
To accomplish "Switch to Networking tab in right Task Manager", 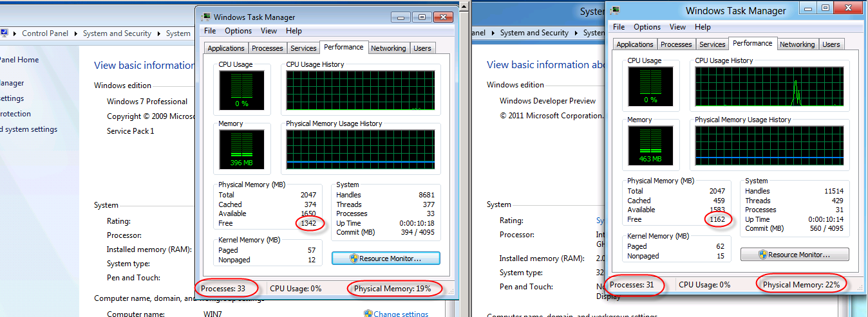I will coord(797,44).
